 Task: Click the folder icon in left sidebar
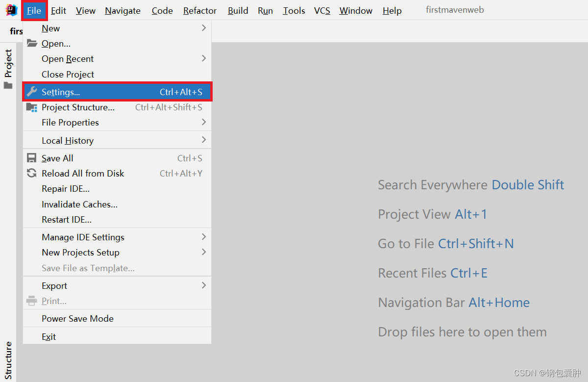tap(8, 85)
